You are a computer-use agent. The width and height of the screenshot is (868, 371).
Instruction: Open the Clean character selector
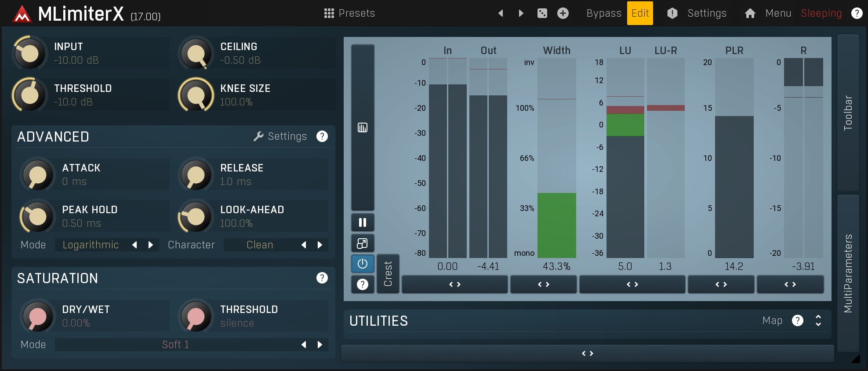pos(260,245)
